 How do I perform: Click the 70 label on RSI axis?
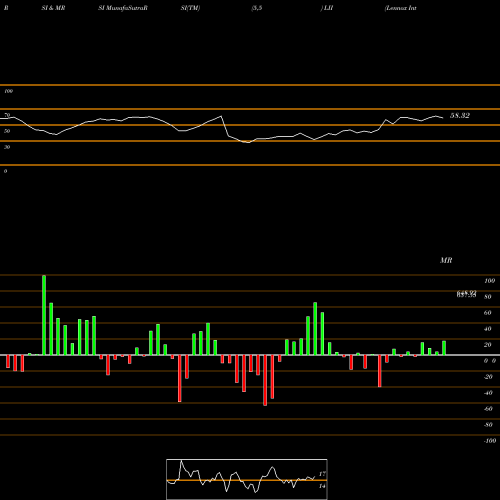pos(7,115)
